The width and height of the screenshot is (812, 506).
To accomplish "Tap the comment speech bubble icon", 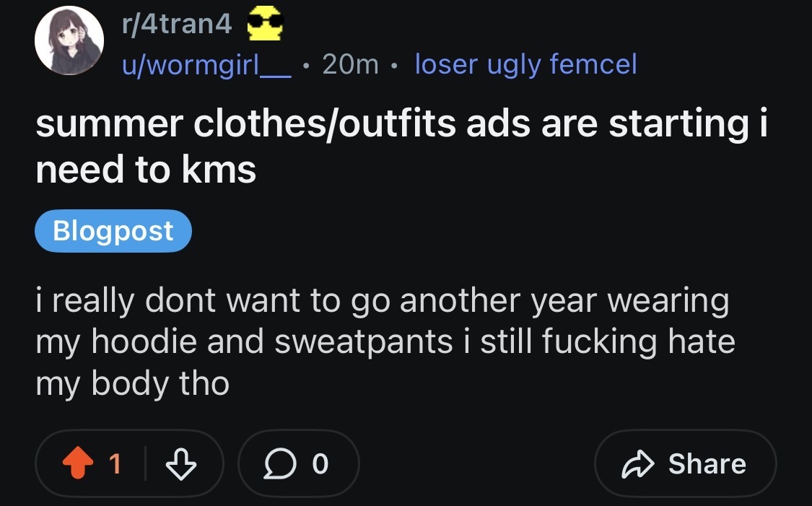I will [279, 464].
